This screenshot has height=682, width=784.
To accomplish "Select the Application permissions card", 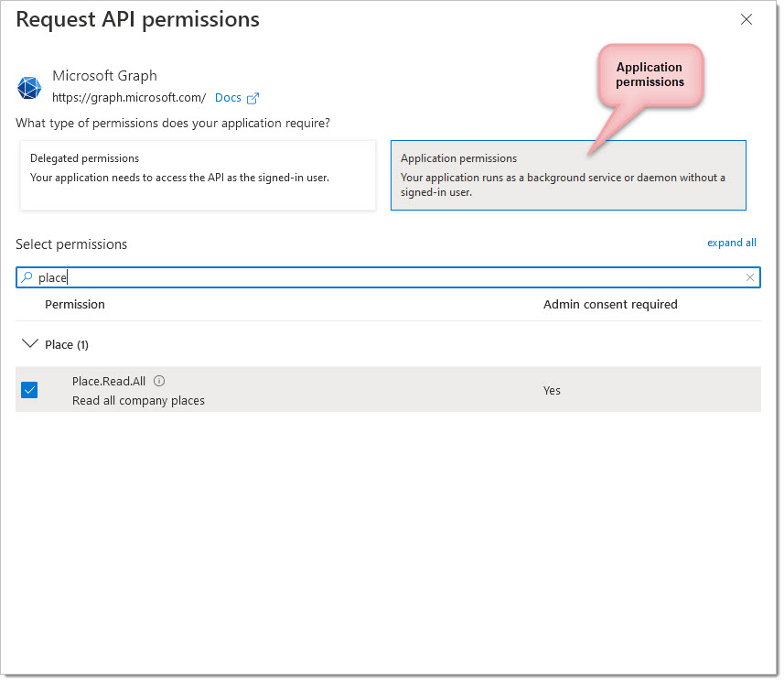I will point(568,175).
